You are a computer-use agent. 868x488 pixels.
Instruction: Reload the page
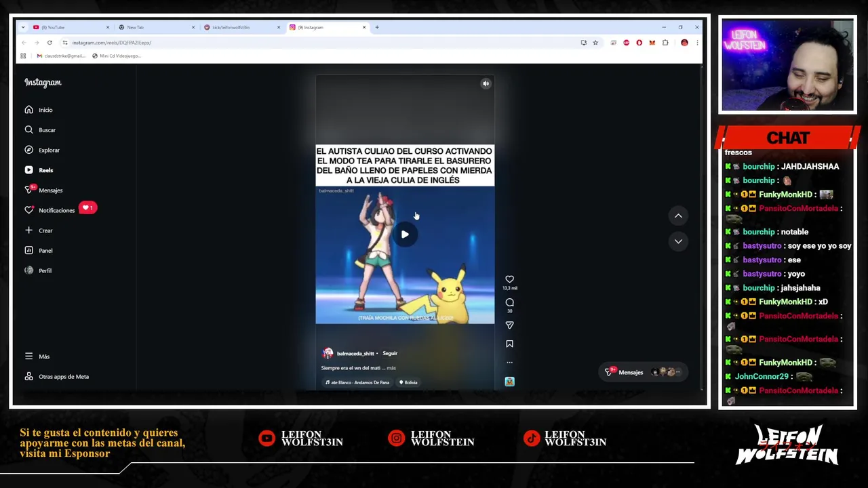[x=50, y=43]
